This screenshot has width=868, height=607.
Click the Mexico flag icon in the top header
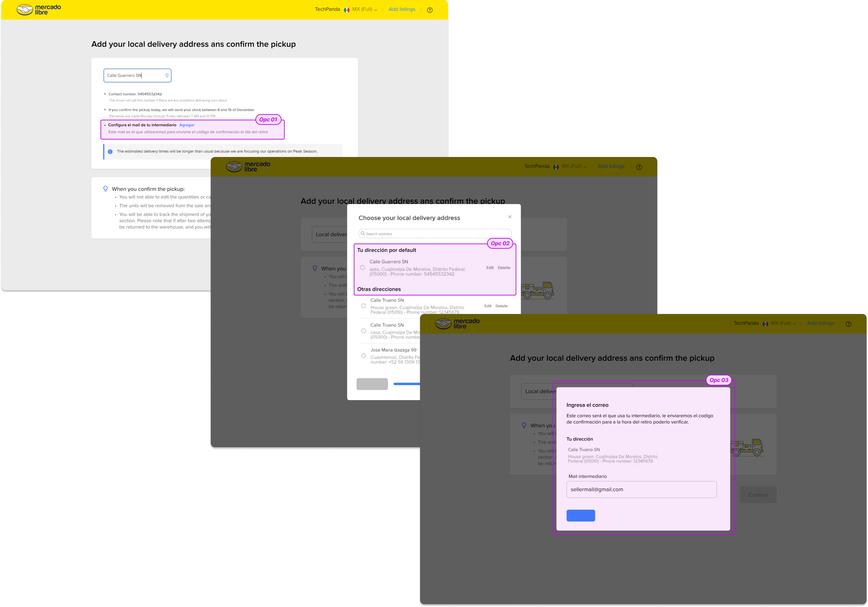coord(346,10)
